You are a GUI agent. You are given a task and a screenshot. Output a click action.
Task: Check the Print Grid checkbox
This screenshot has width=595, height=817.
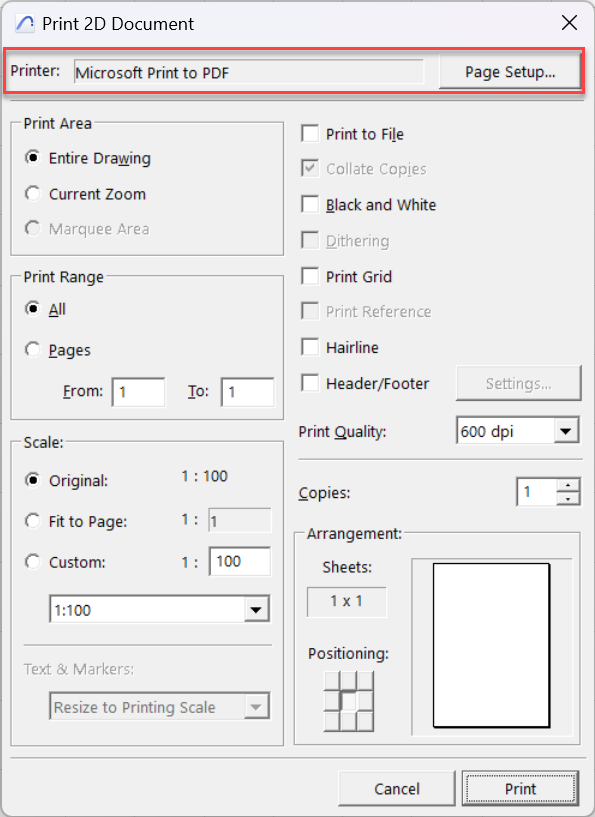[x=310, y=276]
